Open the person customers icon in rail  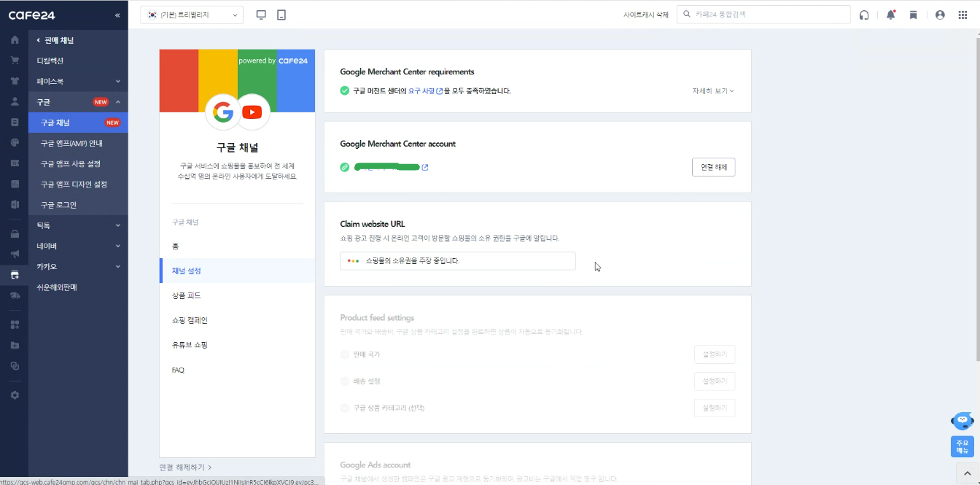click(x=15, y=101)
